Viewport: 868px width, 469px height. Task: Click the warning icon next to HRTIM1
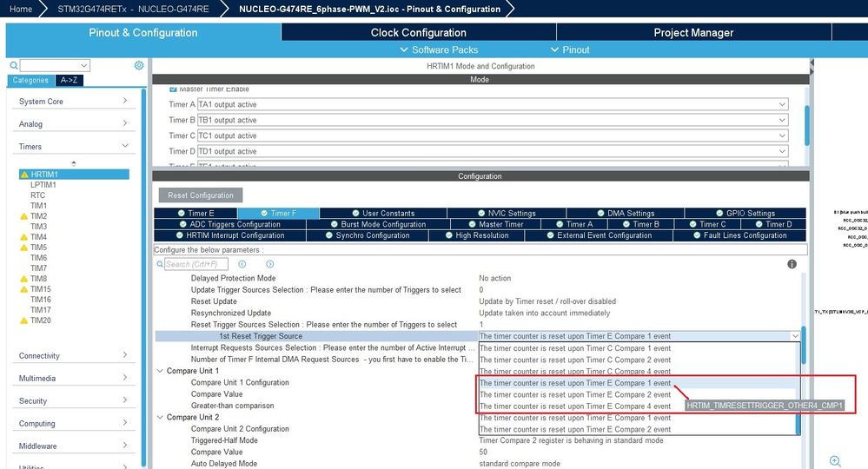(23, 175)
